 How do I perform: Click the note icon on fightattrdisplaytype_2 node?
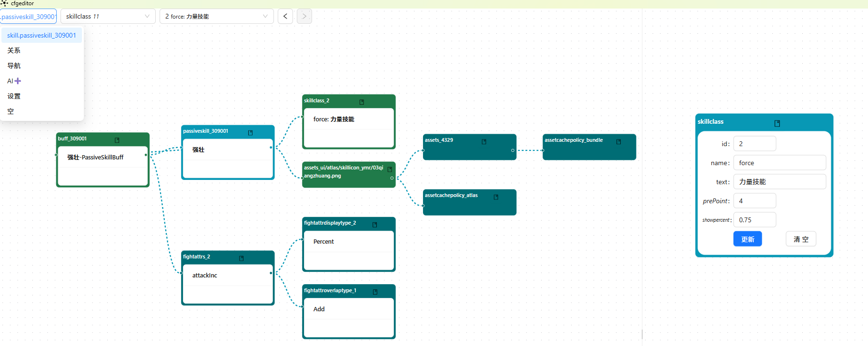point(374,224)
